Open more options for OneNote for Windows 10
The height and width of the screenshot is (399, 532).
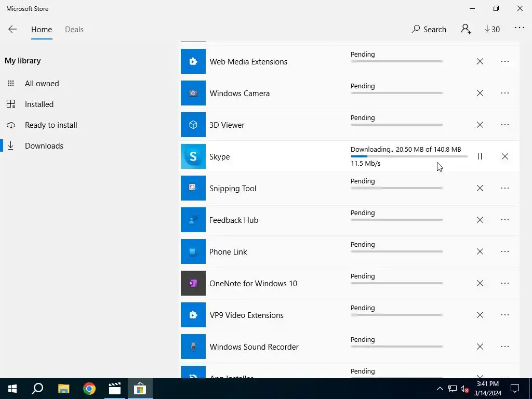pos(505,283)
